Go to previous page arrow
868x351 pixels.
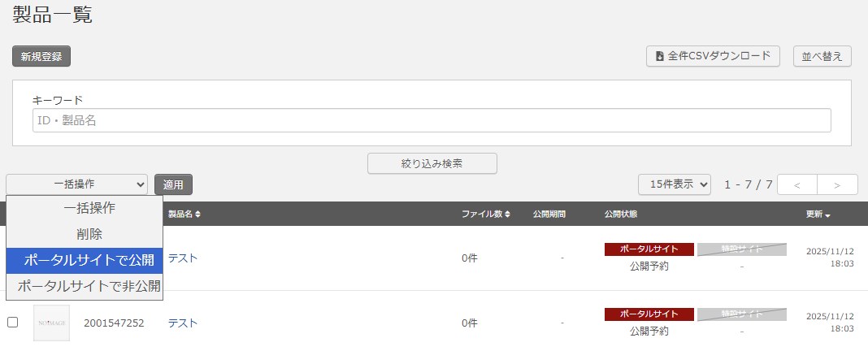pyautogui.click(x=797, y=184)
